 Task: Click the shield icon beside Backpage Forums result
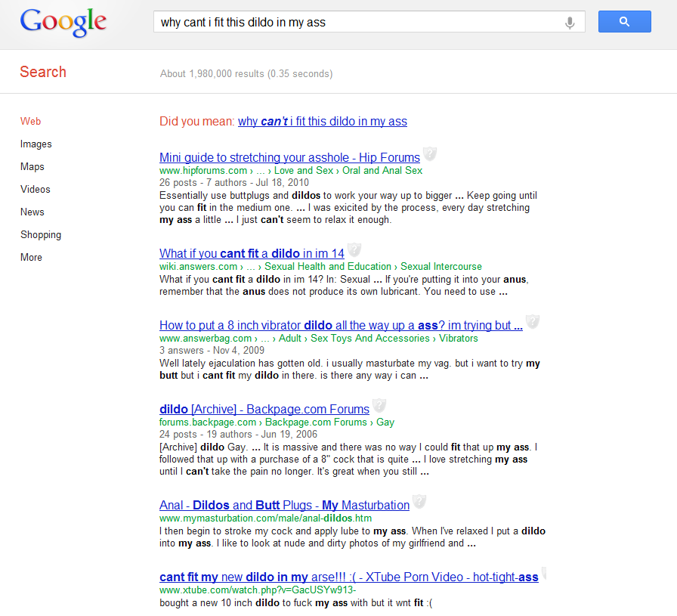click(379, 405)
